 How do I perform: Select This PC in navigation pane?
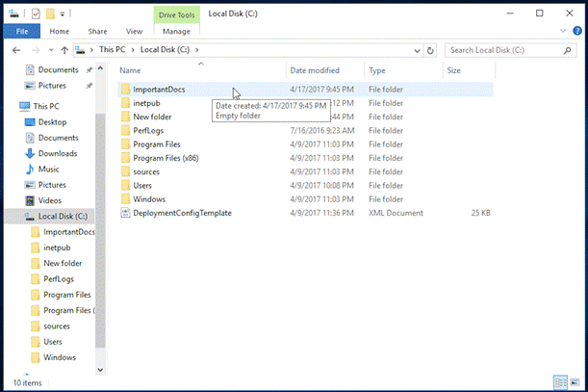pyautogui.click(x=46, y=106)
